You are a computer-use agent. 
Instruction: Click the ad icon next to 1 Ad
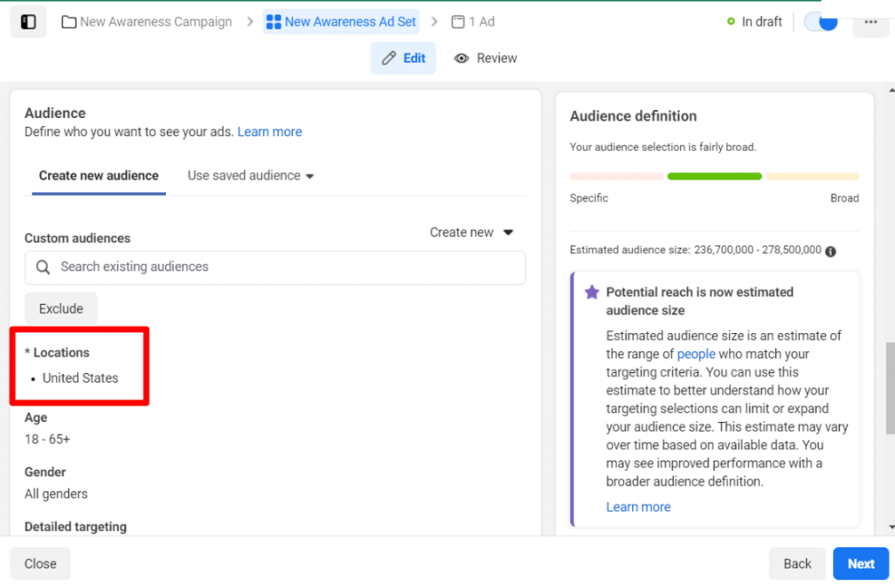tap(458, 21)
